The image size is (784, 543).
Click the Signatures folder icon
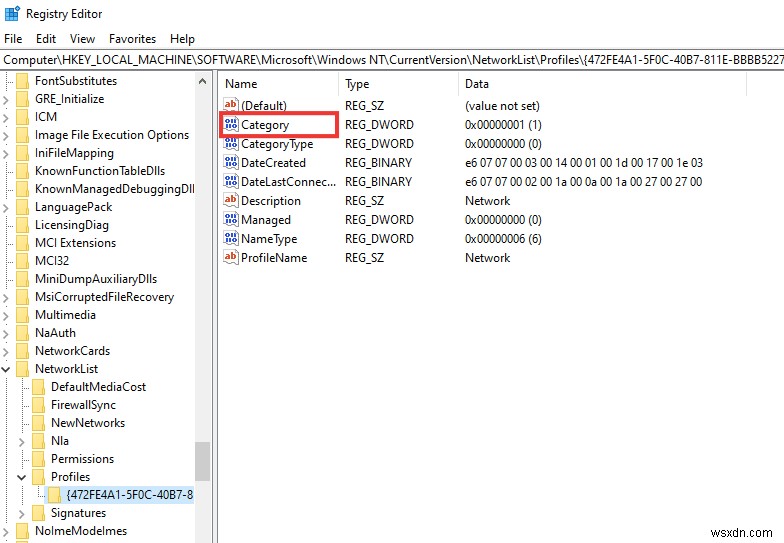[39, 513]
